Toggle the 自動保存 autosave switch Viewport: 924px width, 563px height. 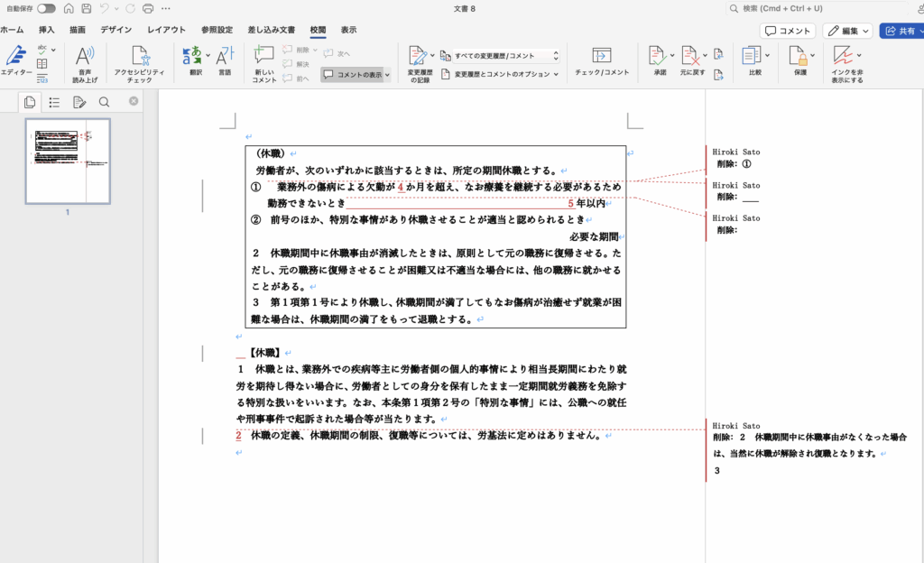(45, 8)
